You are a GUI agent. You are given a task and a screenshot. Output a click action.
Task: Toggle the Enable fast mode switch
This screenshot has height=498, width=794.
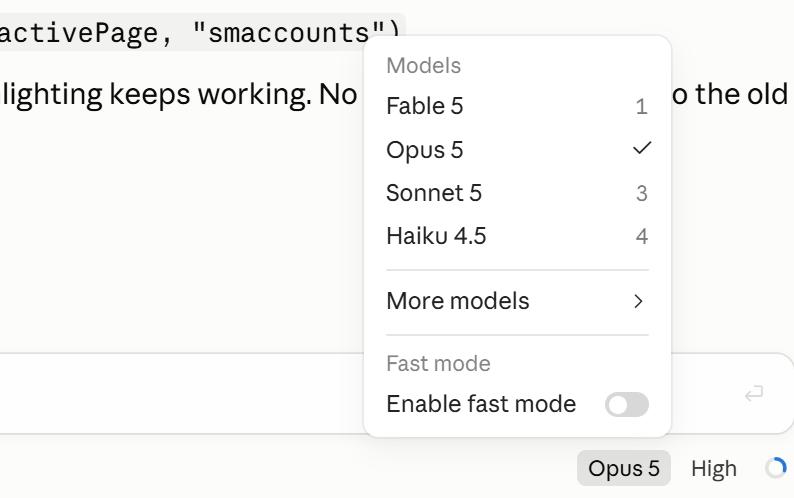coord(626,404)
